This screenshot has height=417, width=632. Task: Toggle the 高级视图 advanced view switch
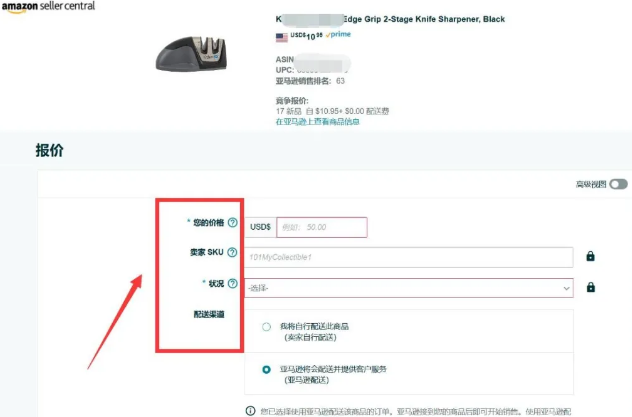618,184
